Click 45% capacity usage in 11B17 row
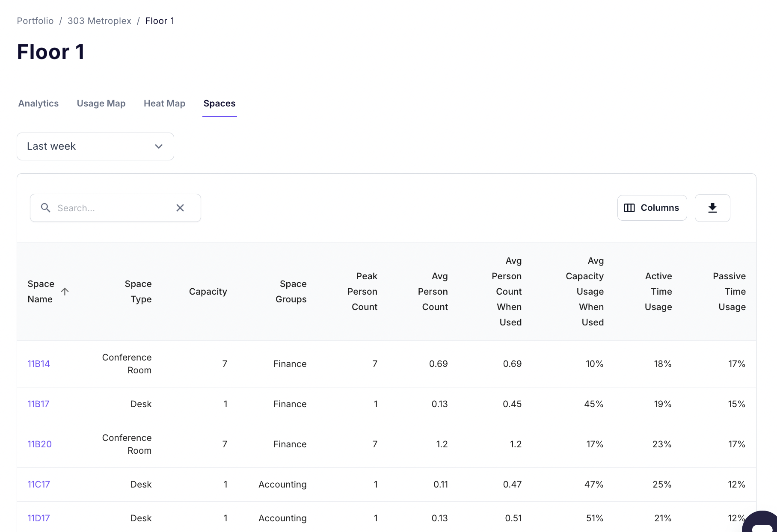 [x=594, y=404]
